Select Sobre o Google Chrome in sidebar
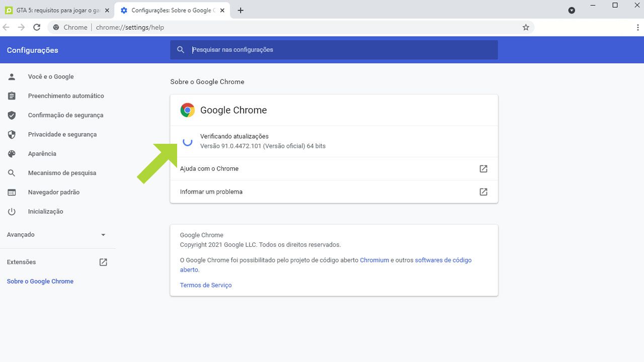 coord(40,282)
